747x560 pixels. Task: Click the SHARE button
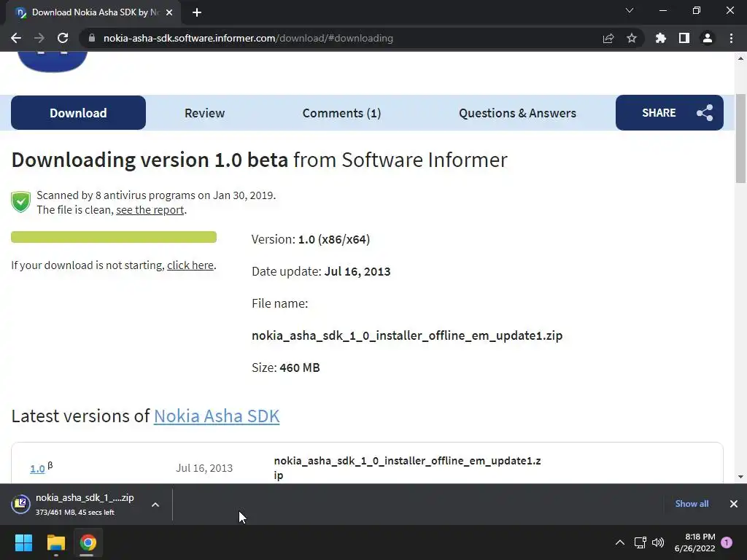[x=670, y=113]
